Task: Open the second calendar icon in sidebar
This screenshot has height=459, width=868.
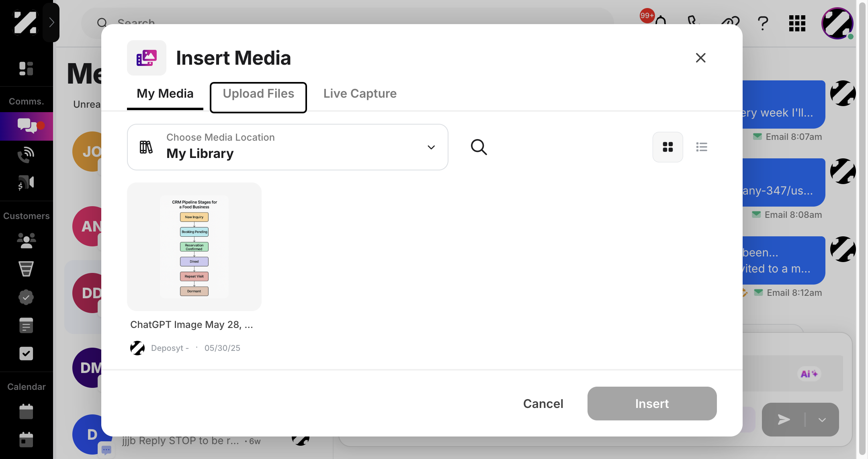Action: point(26,440)
